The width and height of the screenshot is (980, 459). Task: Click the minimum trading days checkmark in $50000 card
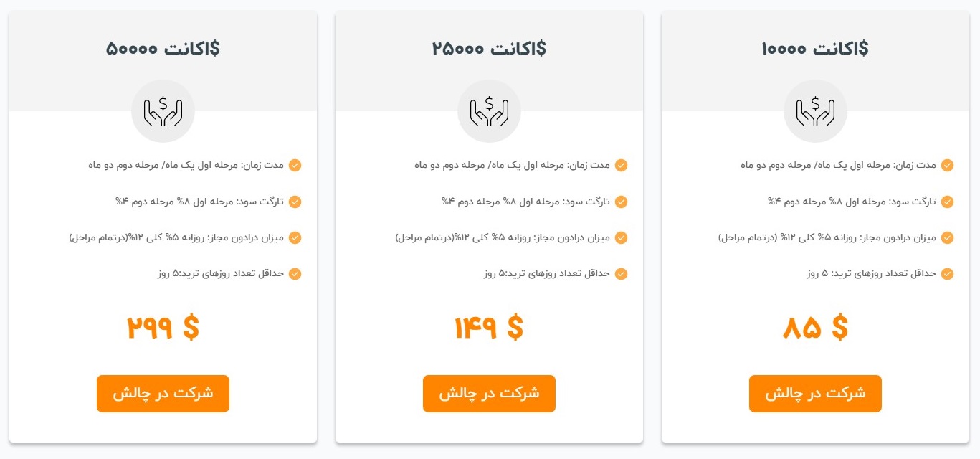(295, 274)
